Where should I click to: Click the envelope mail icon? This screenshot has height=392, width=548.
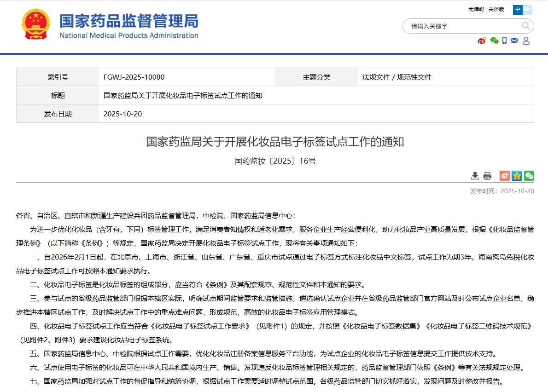514,40
